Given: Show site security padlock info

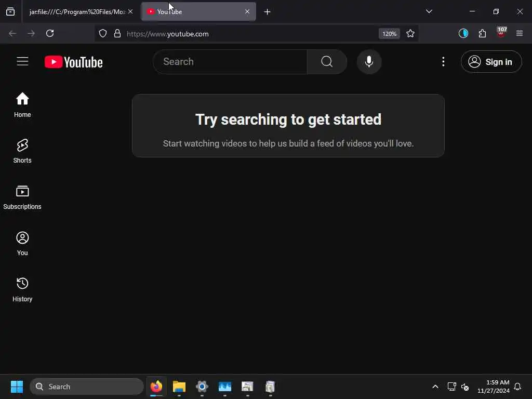Looking at the screenshot, I should (117, 33).
